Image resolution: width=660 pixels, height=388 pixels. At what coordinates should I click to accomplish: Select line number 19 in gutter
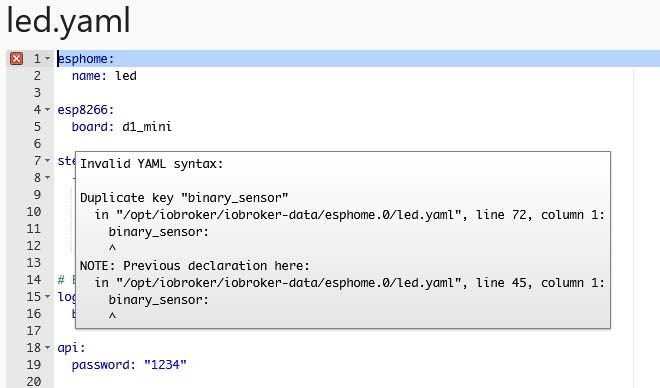coord(34,364)
